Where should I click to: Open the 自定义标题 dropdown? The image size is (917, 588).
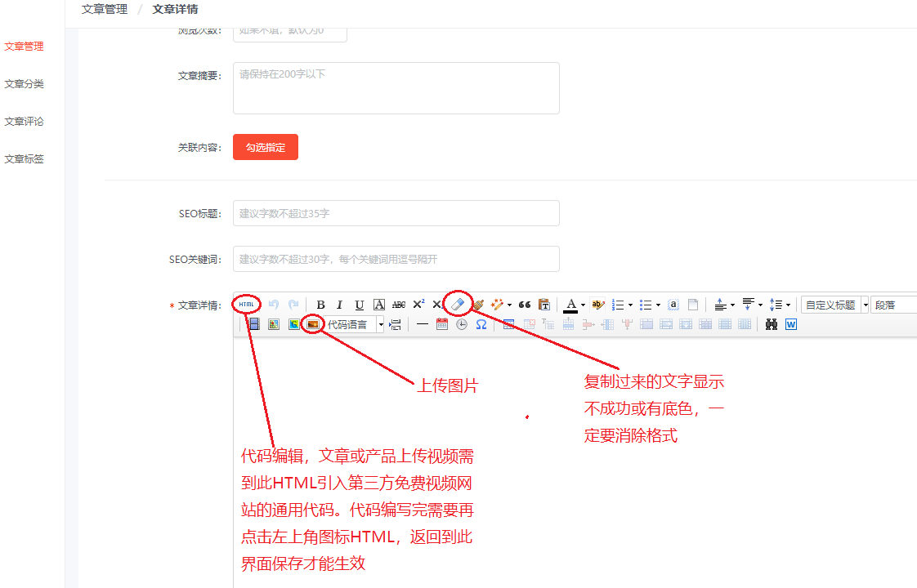click(834, 305)
